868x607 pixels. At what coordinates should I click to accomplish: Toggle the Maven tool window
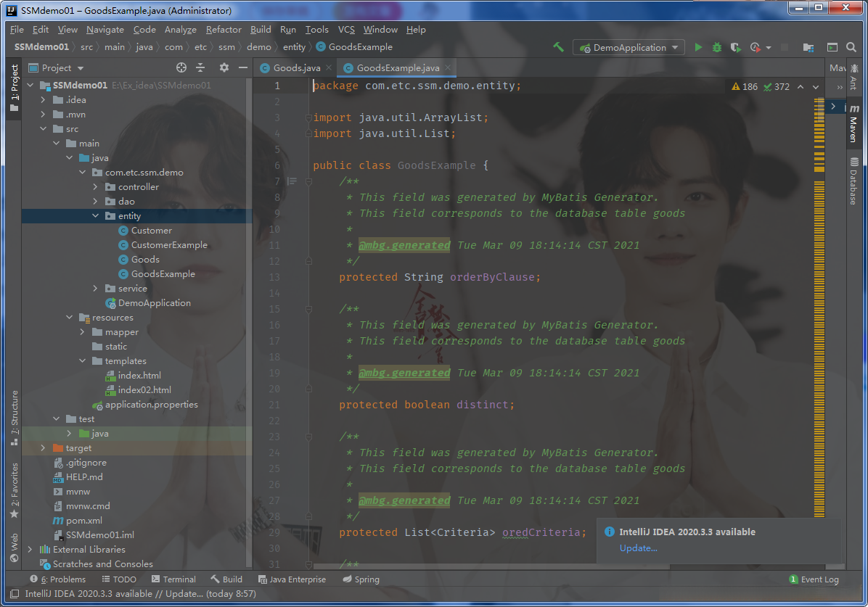(853, 123)
